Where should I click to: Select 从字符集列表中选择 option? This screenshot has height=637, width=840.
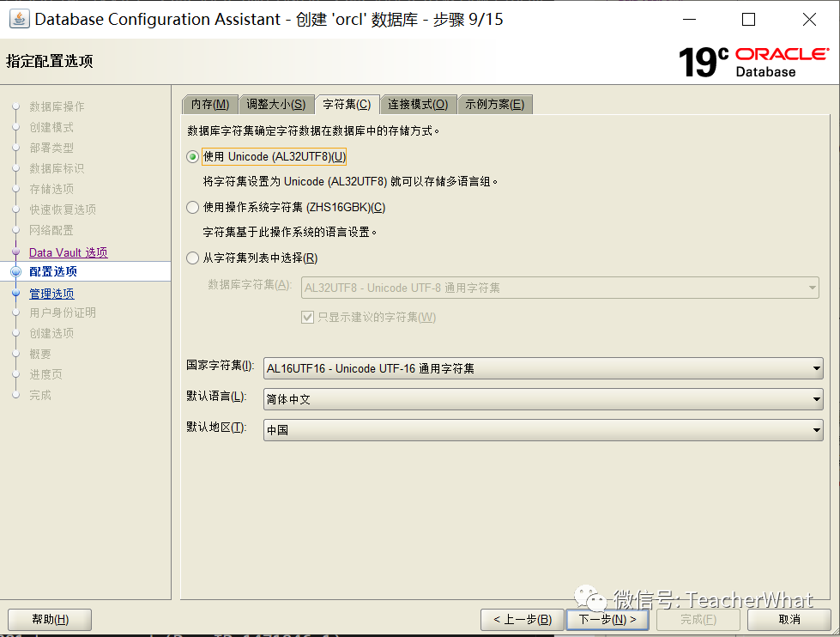coord(193,258)
